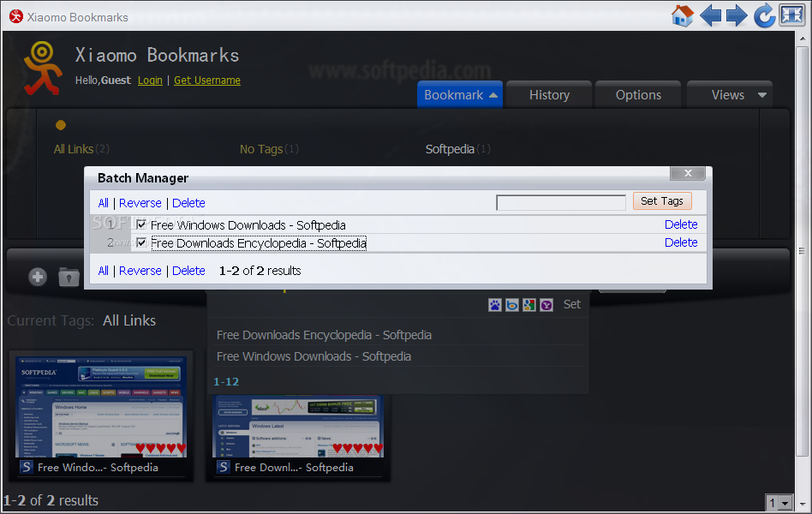Uncheck Free Windows Downloads - Softpedia checkbox

tap(141, 224)
